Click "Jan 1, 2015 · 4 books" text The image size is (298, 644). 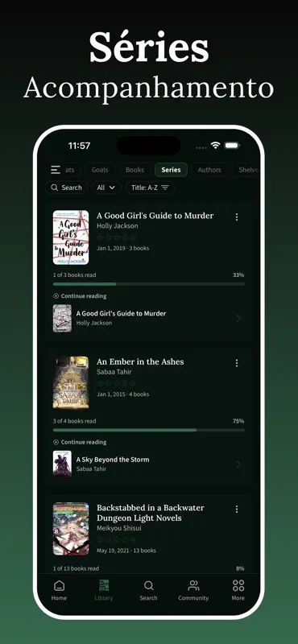pyautogui.click(x=123, y=394)
